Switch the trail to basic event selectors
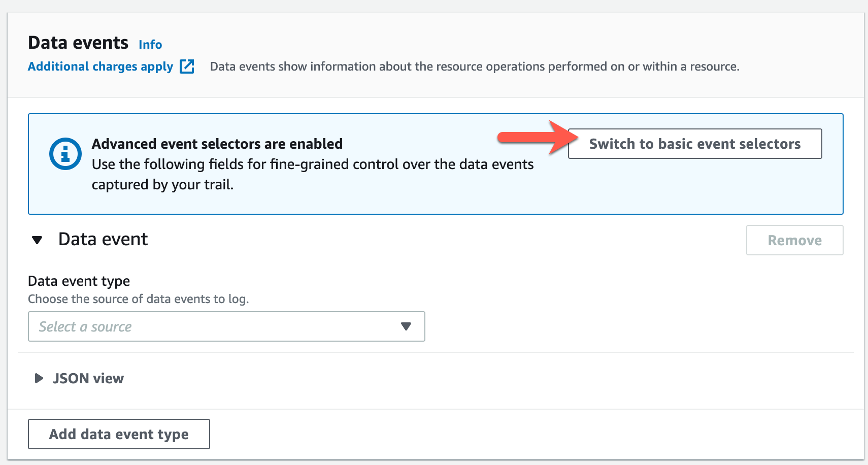868x465 pixels. coord(694,144)
